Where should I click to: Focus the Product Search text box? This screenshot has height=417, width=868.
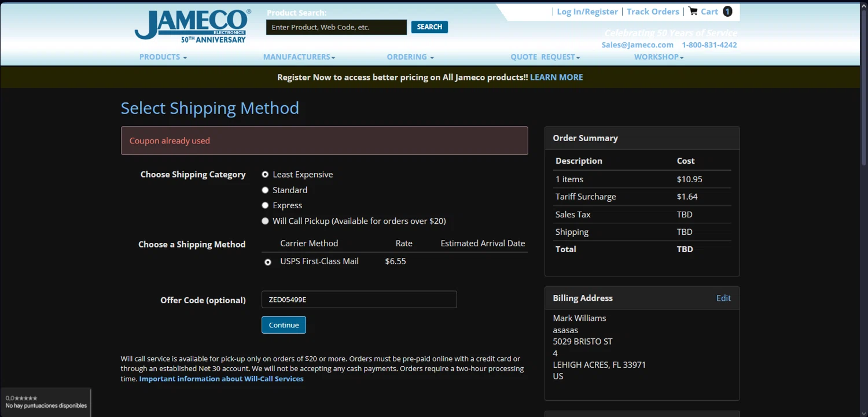336,27
